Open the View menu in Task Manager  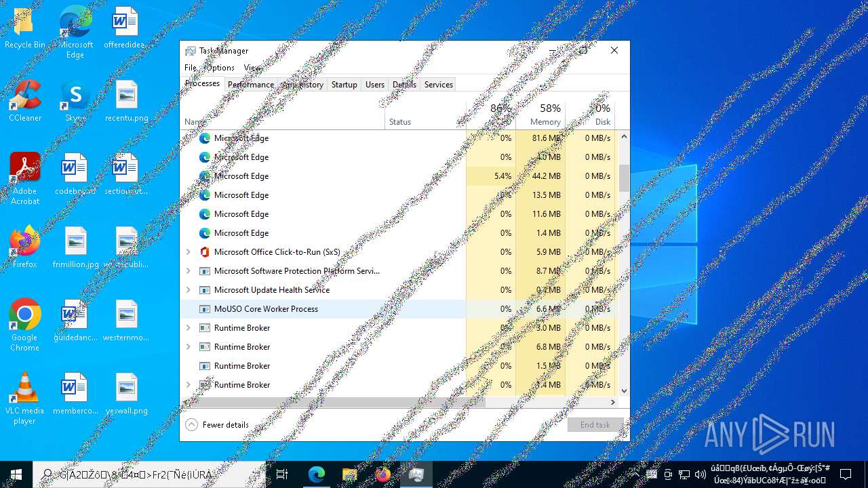(252, 68)
